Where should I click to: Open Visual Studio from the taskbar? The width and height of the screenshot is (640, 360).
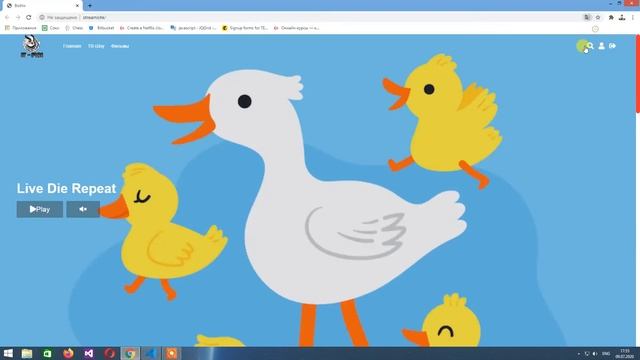89,353
